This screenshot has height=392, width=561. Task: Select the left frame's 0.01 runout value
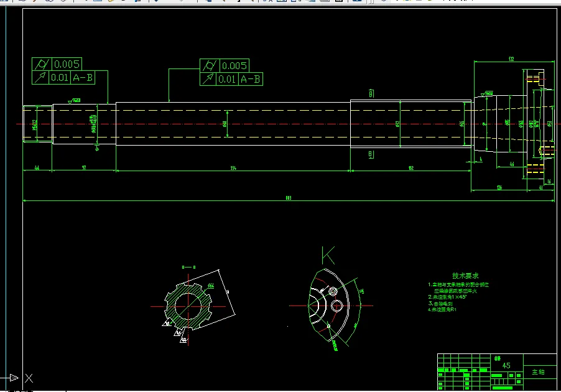pyautogui.click(x=59, y=78)
